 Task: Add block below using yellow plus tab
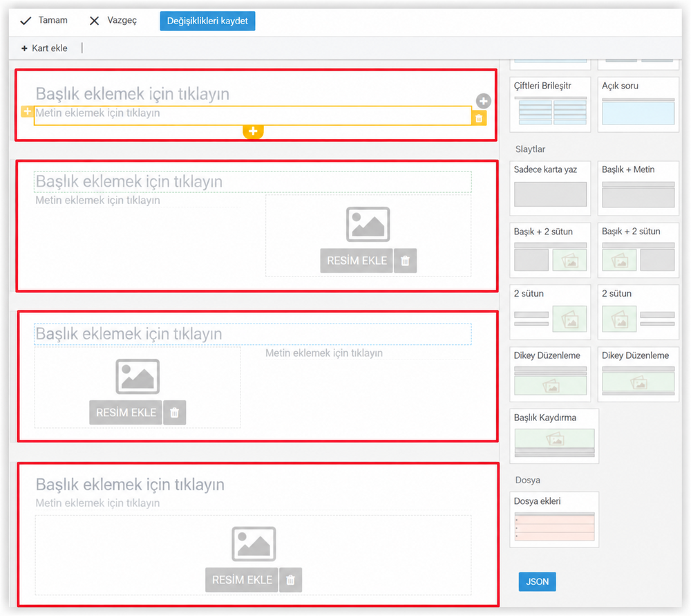click(x=253, y=131)
